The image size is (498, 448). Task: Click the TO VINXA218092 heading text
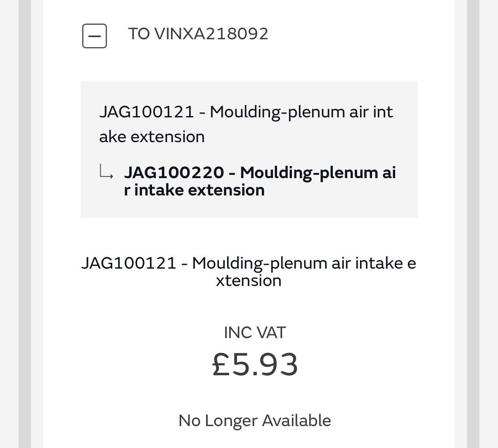(x=198, y=34)
